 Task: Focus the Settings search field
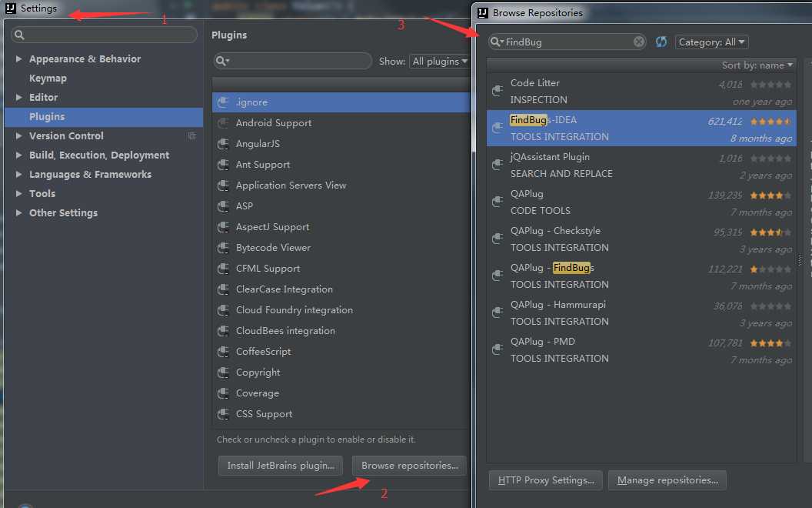pyautogui.click(x=104, y=35)
